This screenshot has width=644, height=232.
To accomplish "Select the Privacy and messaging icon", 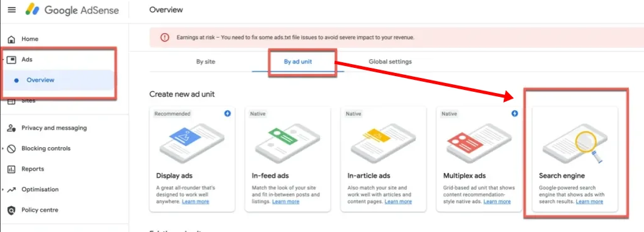I will point(11,128).
